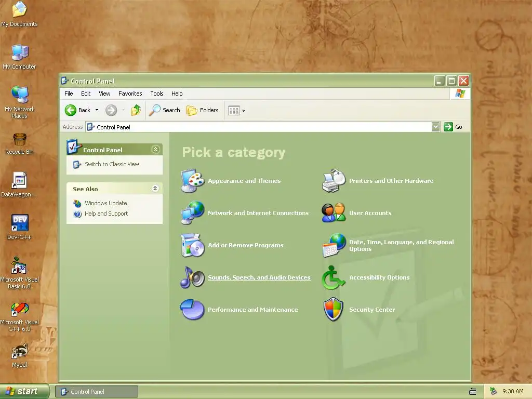Select the Dev-C++ desktop shortcut
This screenshot has height=399, width=532.
(19, 227)
